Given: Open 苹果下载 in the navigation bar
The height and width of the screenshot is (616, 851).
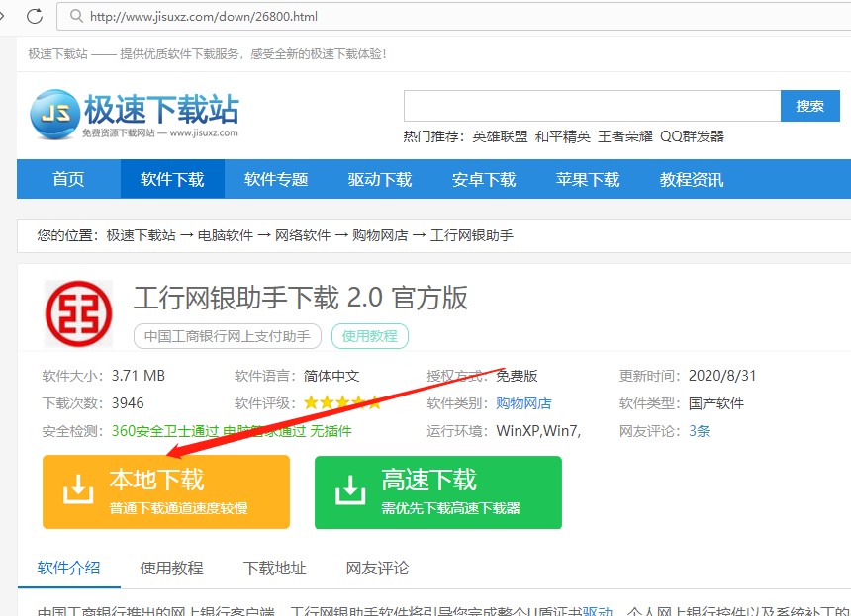Looking at the screenshot, I should click(x=587, y=179).
